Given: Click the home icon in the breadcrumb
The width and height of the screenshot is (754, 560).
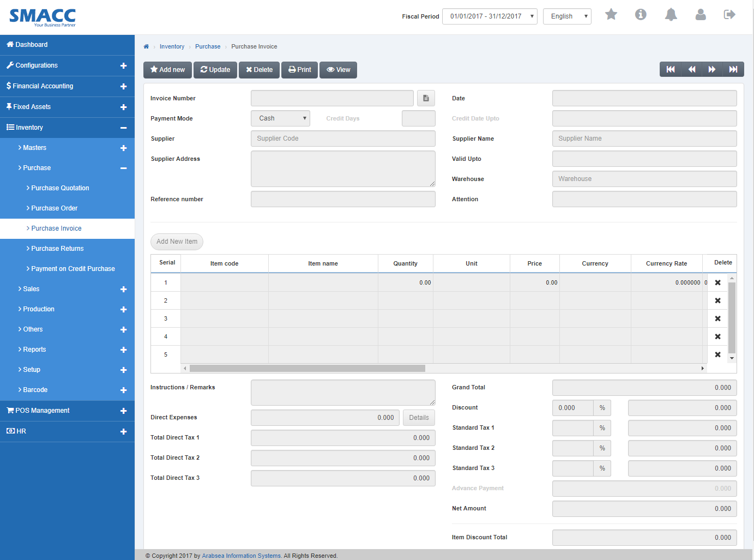Looking at the screenshot, I should click(x=146, y=46).
